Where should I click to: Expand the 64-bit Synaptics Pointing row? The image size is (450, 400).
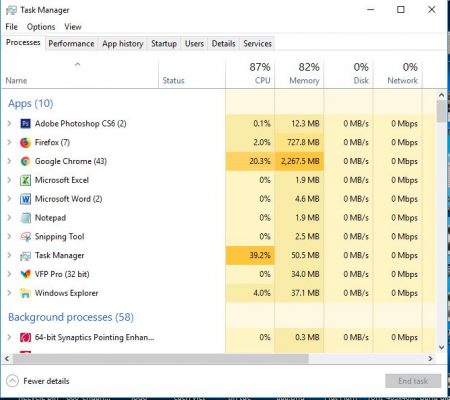pyautogui.click(x=9, y=338)
